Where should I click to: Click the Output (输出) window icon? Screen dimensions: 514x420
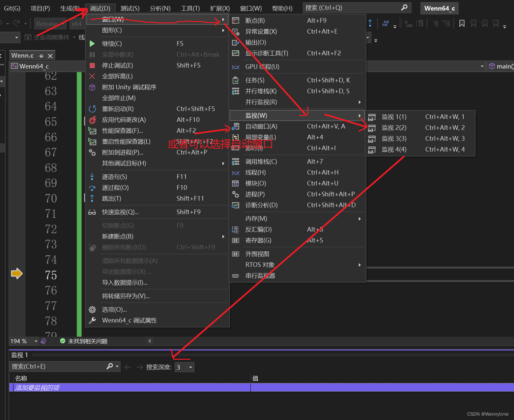click(x=236, y=42)
